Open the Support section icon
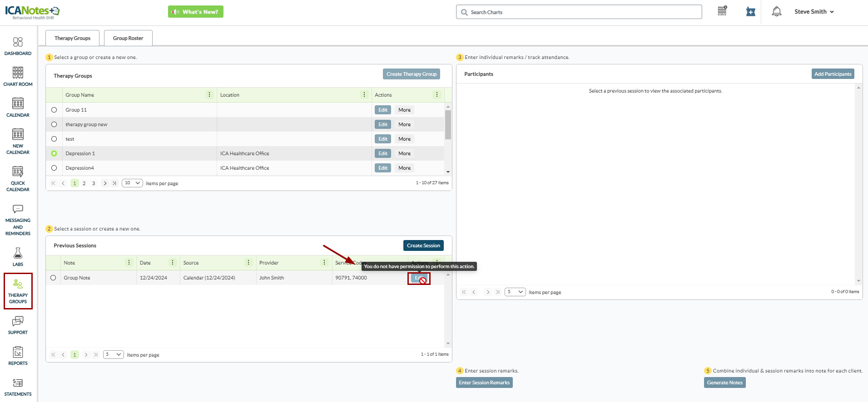The image size is (868, 402). click(18, 325)
